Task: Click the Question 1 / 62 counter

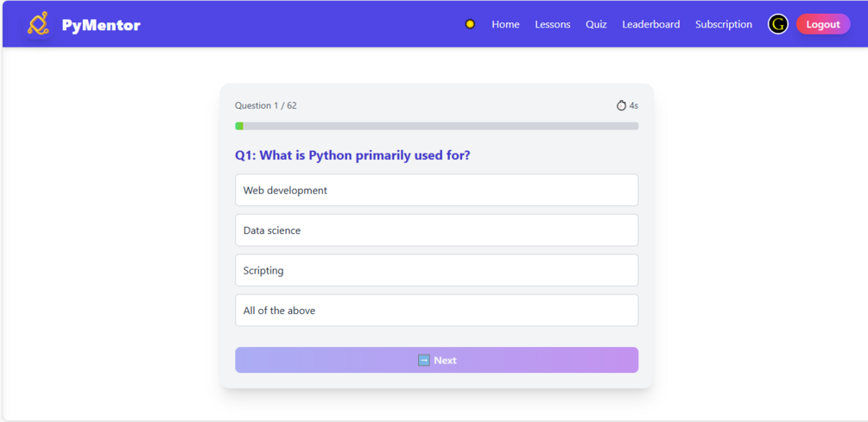Action: 265,105
